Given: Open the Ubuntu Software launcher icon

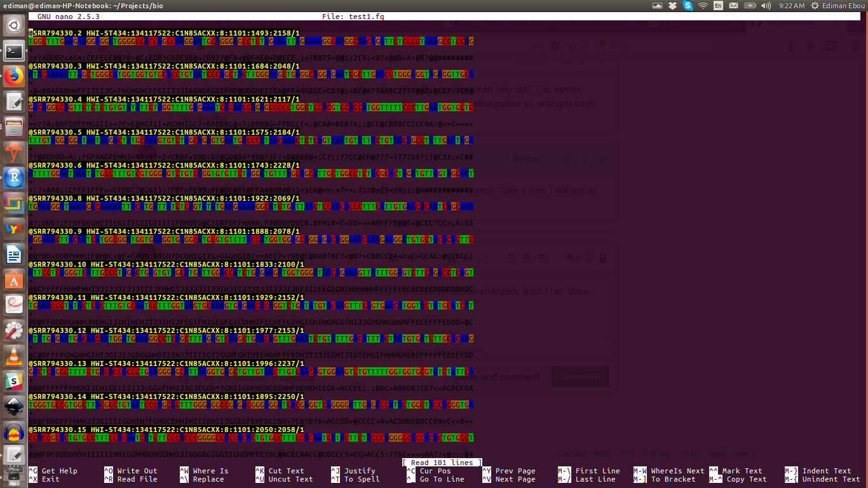Looking at the screenshot, I should click(x=14, y=280).
